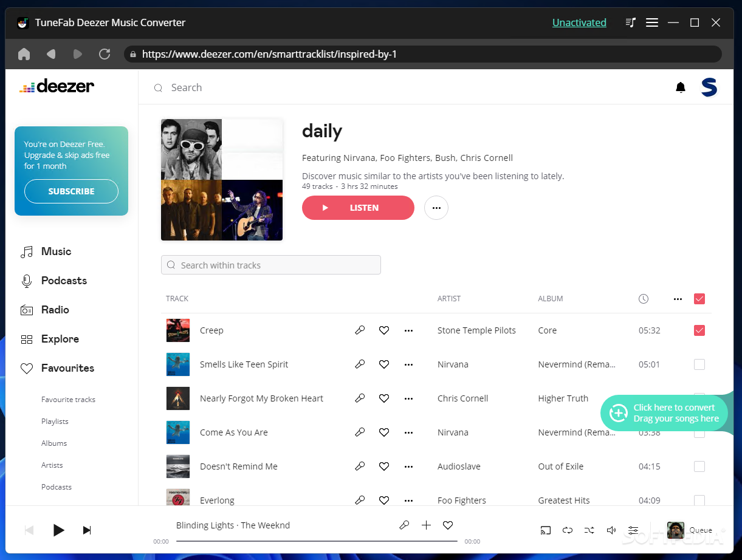Toggle repeat mode in player
This screenshot has height=560, width=742.
[x=568, y=530]
